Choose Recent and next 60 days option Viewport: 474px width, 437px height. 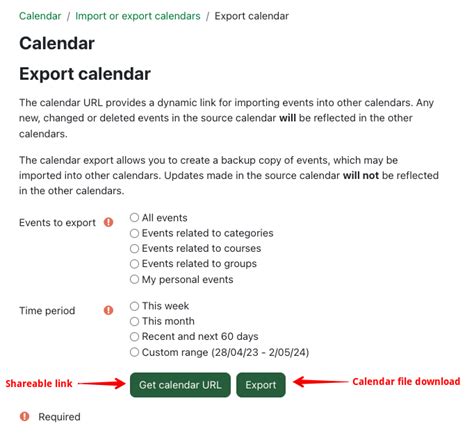click(134, 336)
